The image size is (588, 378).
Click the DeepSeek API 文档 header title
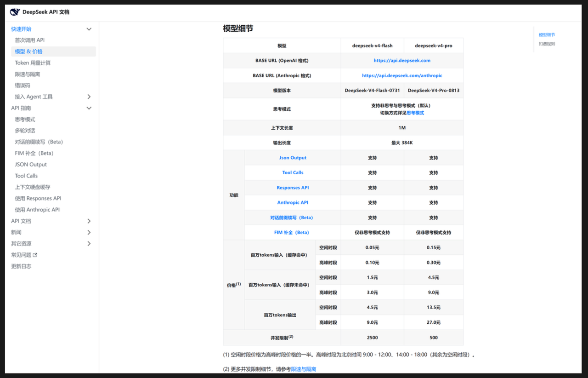[46, 12]
